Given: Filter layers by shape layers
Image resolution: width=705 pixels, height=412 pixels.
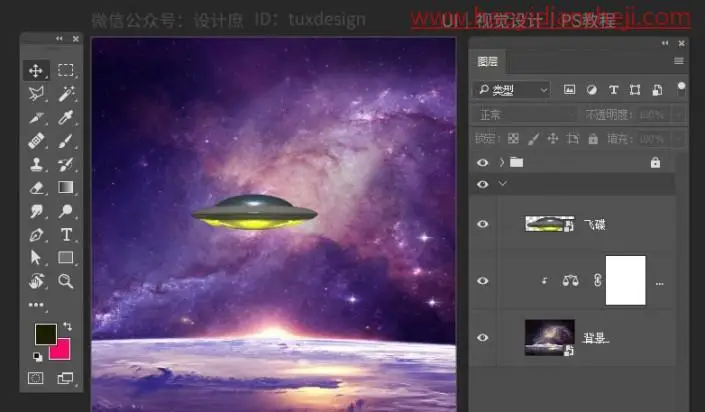Looking at the screenshot, I should point(635,90).
